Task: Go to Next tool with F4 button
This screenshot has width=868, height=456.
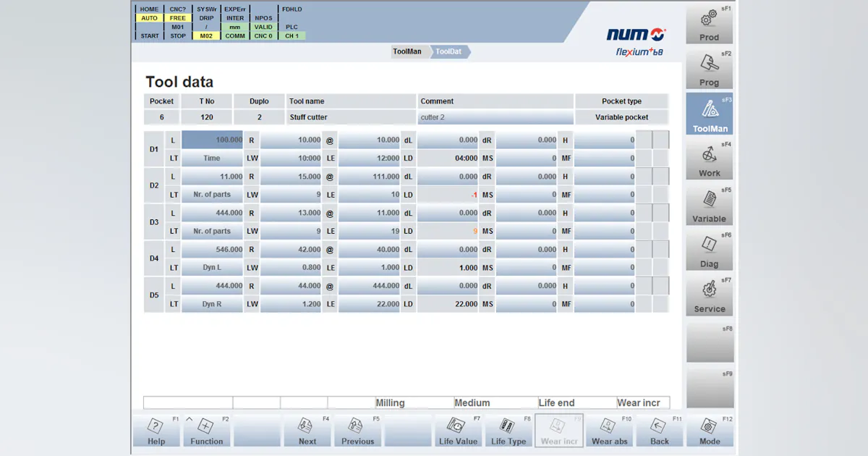Action: [x=307, y=431]
